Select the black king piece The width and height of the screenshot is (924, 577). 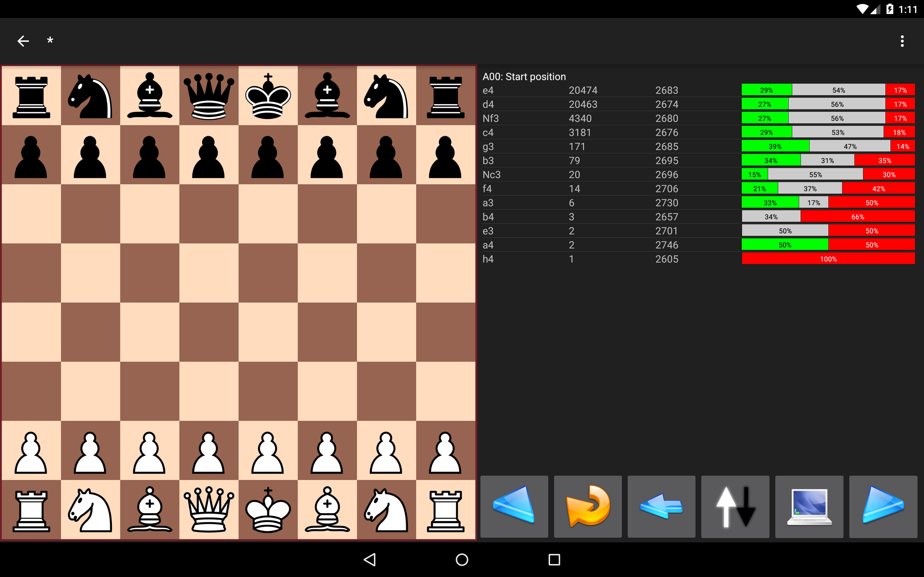pos(267,96)
